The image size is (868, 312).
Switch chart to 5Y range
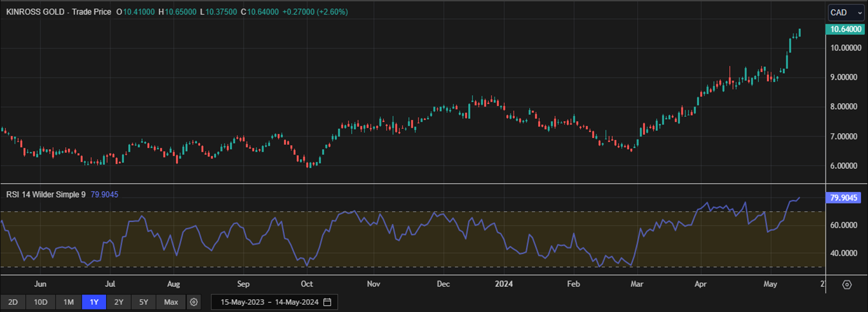[144, 302]
